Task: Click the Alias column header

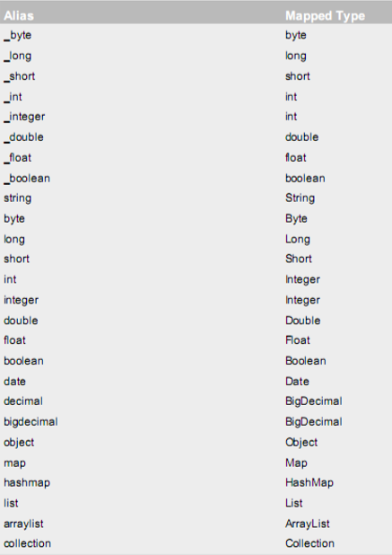Action: pos(19,15)
